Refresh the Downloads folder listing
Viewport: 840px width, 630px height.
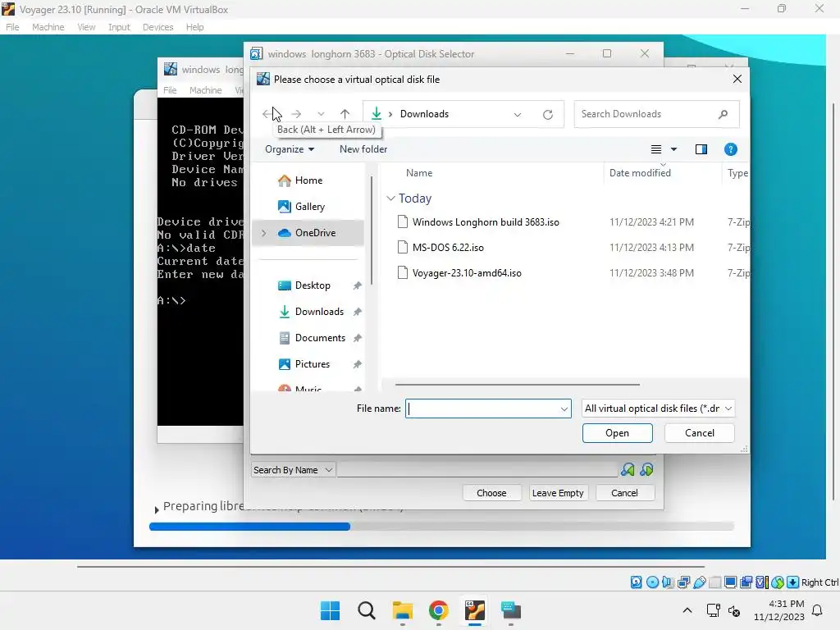(547, 114)
